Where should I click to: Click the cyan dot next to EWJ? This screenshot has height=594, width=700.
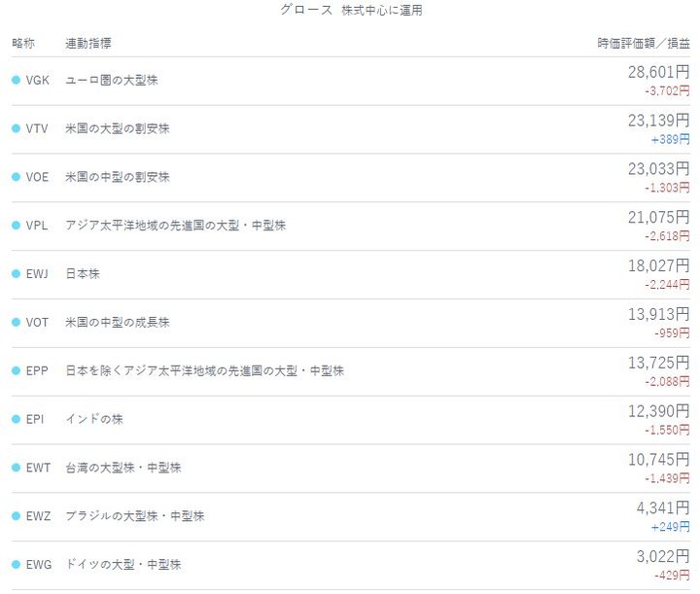(16, 274)
